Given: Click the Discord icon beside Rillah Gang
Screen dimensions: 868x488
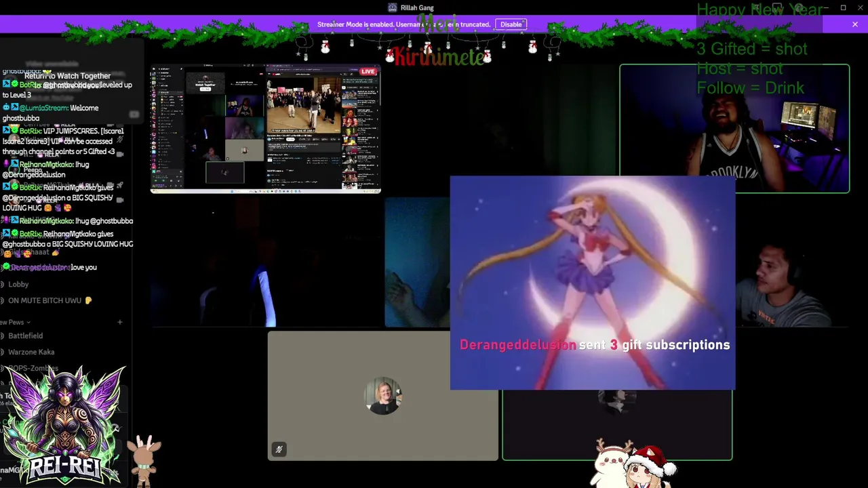Looking at the screenshot, I should (392, 7).
